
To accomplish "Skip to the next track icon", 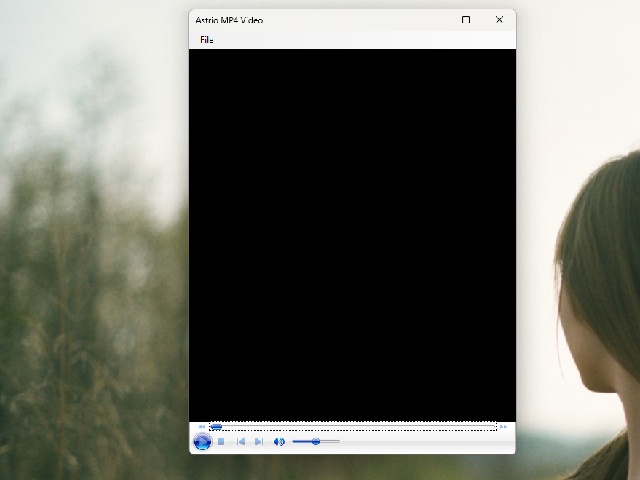I will pyautogui.click(x=259, y=442).
